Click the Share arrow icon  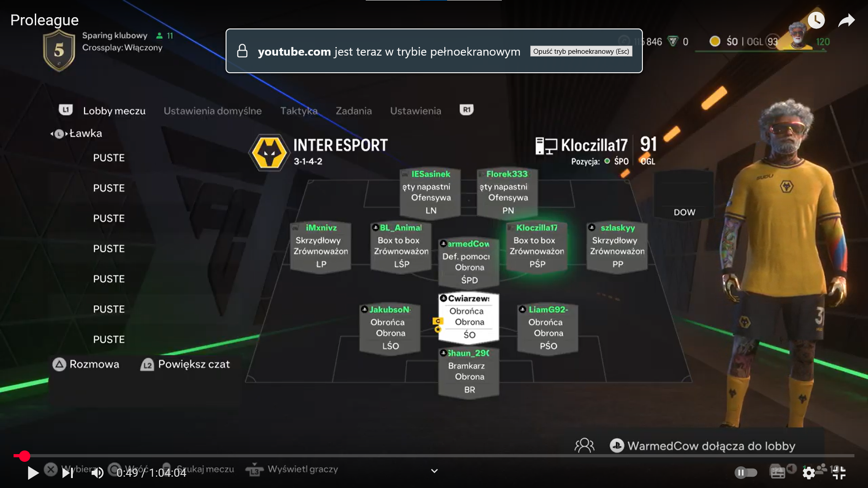pos(846,20)
